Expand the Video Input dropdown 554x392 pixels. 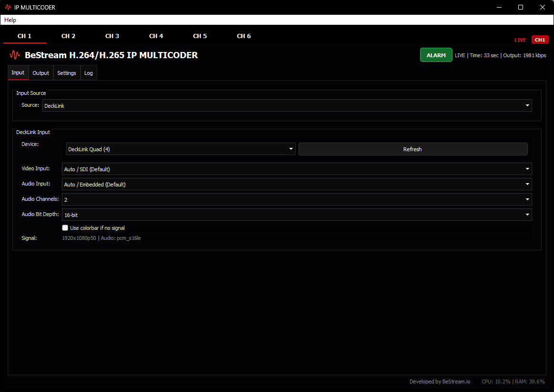coord(297,169)
